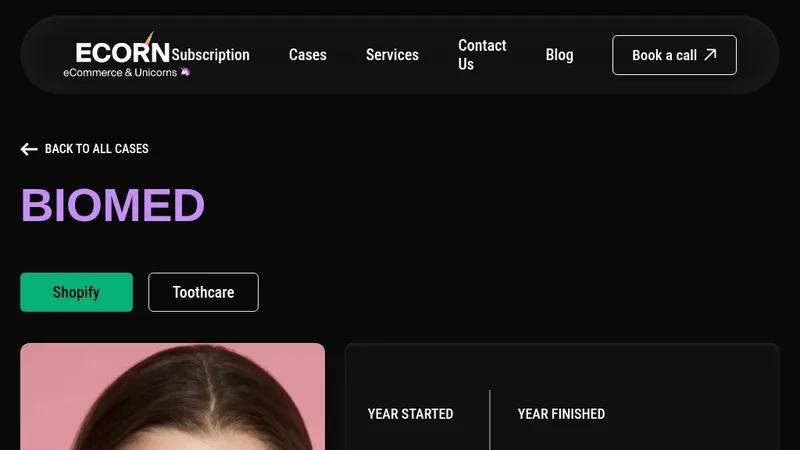Navigate to Contact Us

(482, 55)
